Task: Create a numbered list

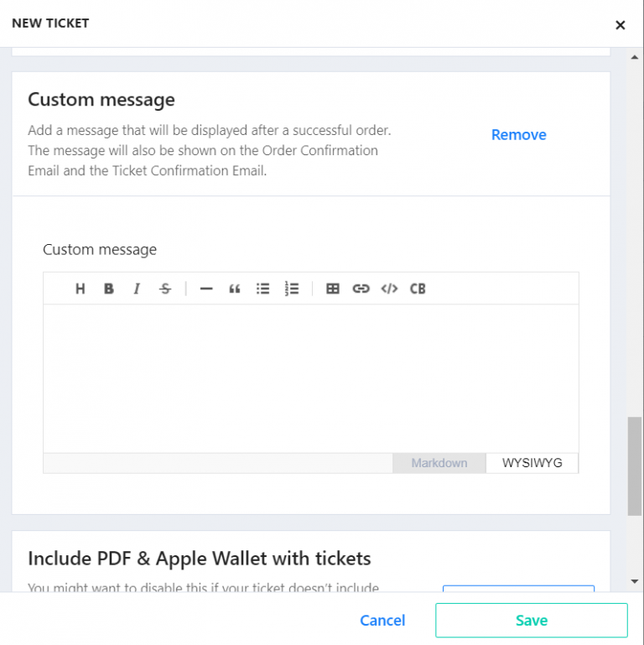Action: tap(292, 289)
